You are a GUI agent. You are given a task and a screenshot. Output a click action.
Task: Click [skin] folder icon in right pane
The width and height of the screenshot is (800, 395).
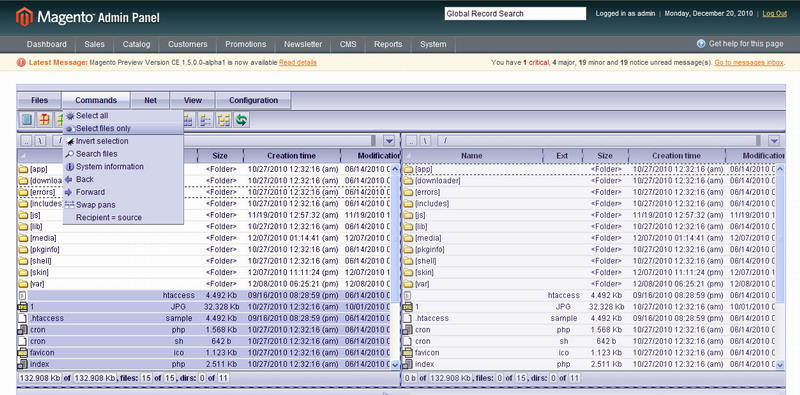click(408, 273)
